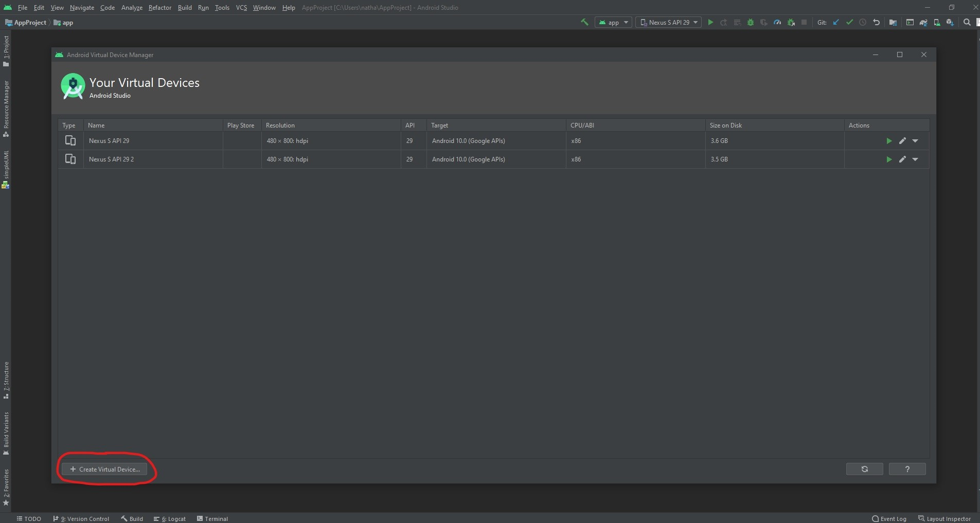
Task: Launch the Nexus S API 29 emulator
Action: click(888, 140)
